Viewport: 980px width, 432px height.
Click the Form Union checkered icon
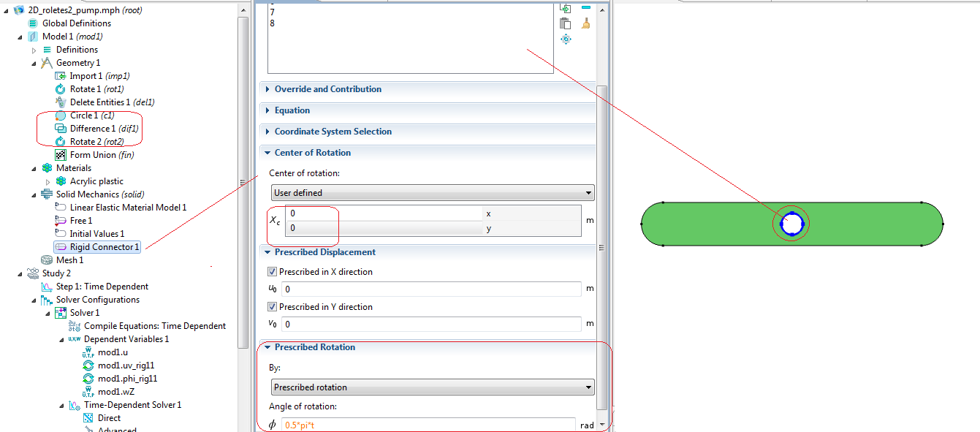[61, 155]
